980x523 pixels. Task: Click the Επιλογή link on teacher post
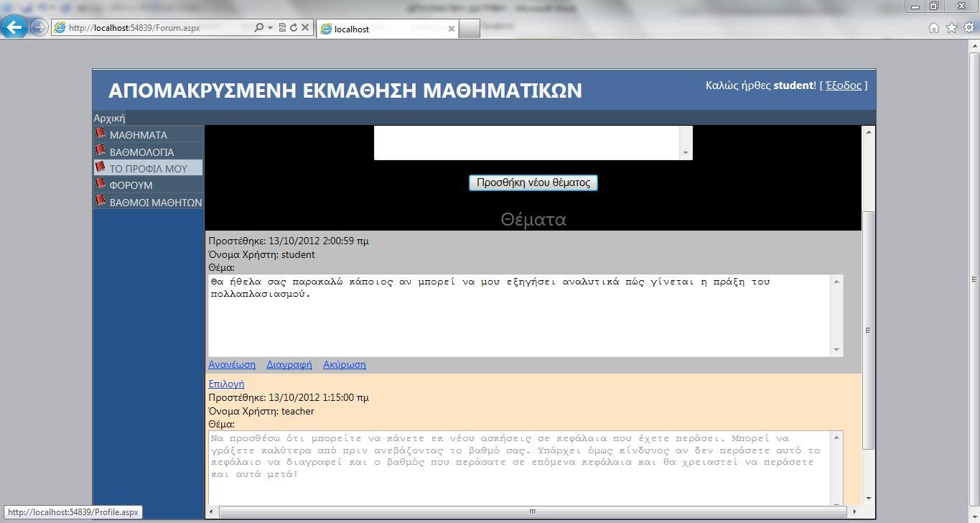pos(226,384)
